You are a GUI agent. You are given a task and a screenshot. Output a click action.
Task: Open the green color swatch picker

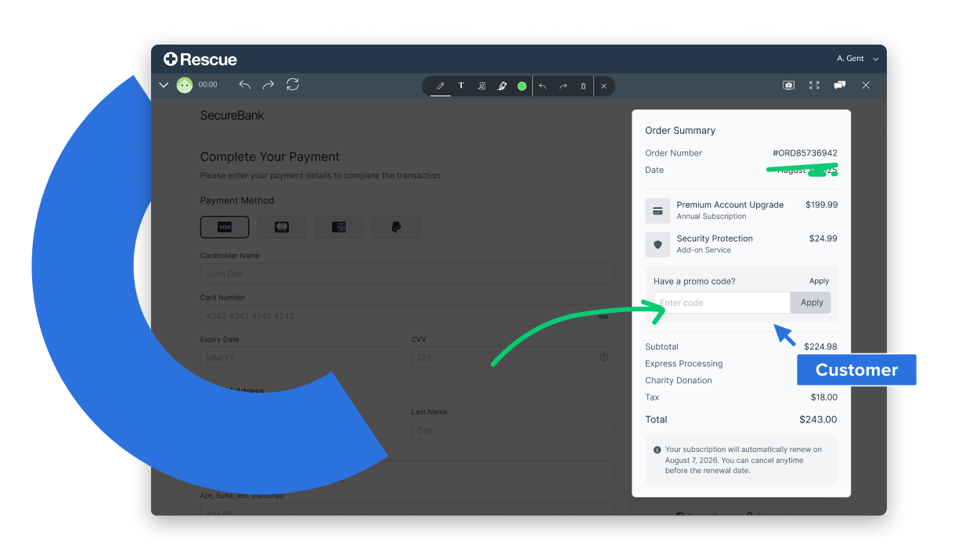point(521,86)
